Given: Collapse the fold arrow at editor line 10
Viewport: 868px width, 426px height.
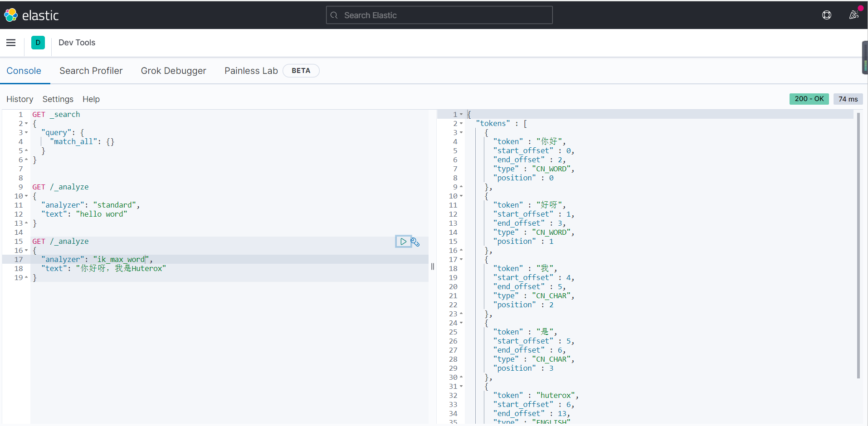Looking at the screenshot, I should pos(26,196).
